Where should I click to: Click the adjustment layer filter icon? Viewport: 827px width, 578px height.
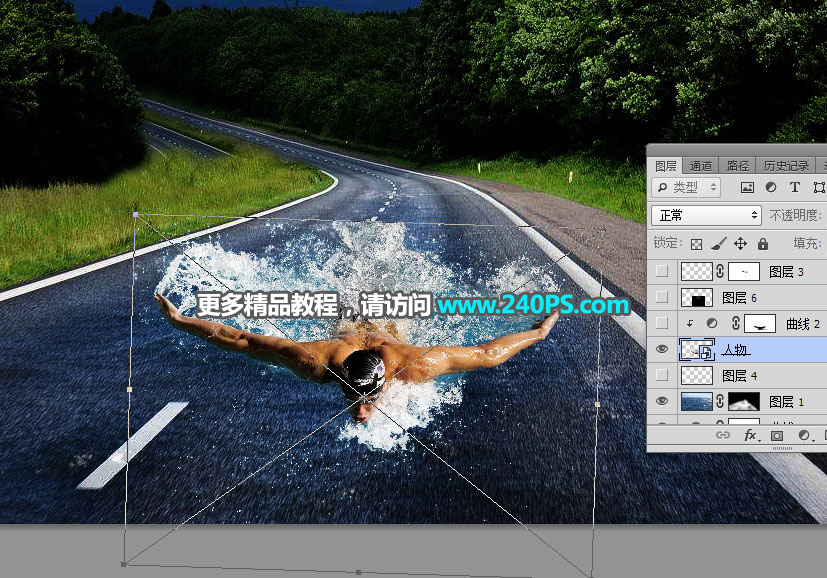(771, 187)
